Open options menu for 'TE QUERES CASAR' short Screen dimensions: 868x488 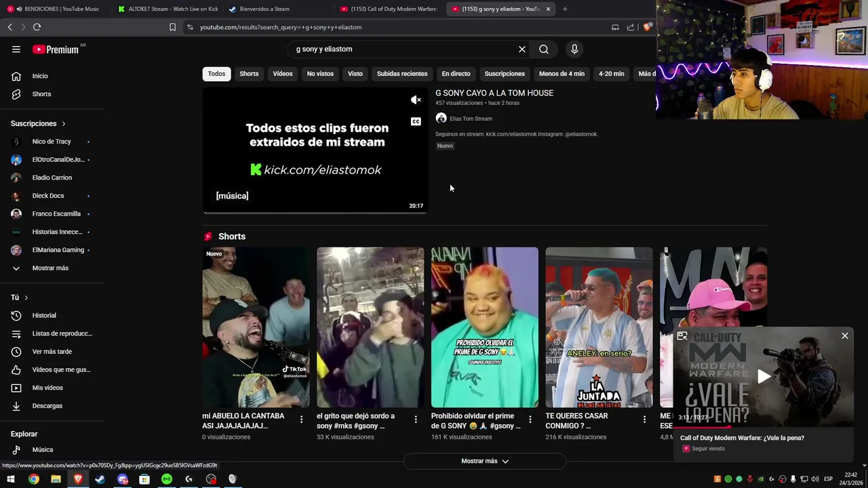pos(644,420)
